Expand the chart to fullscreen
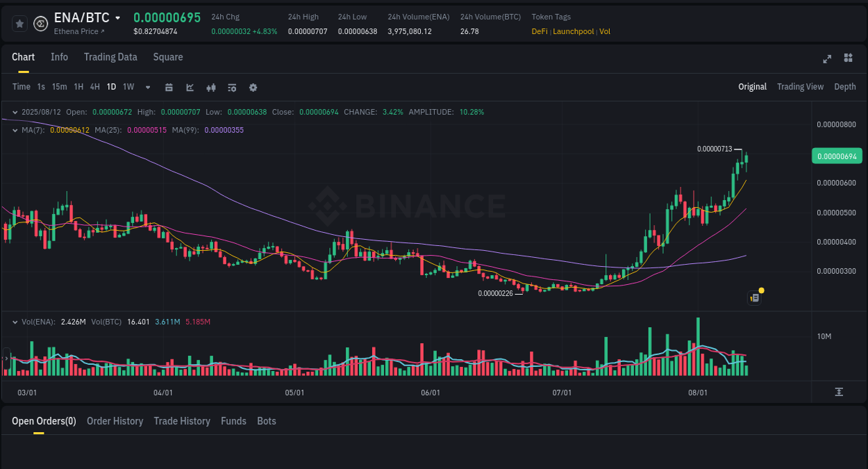This screenshot has height=469, width=868. (826, 59)
